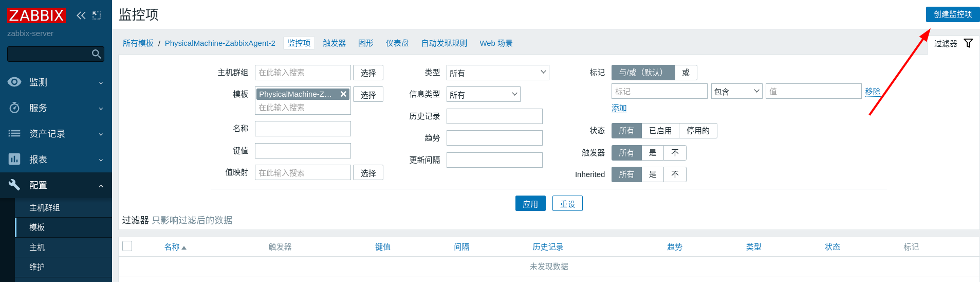Expand the 服务 menu section

(101, 108)
